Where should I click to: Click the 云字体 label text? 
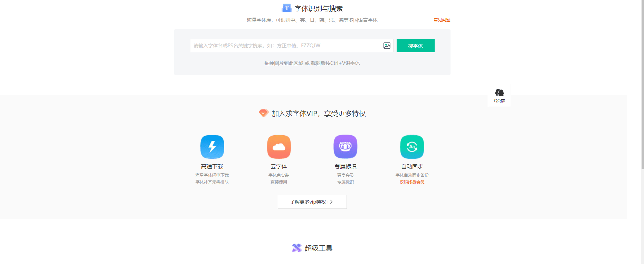pos(279,167)
